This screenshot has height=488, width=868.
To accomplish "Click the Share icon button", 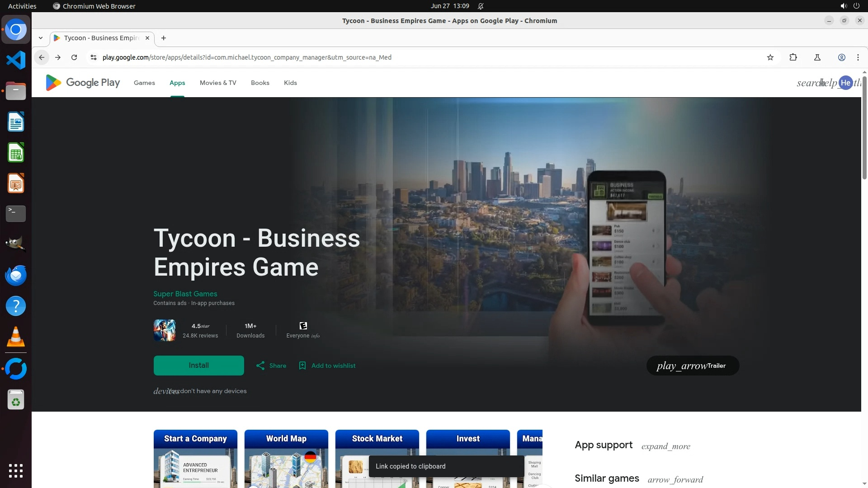I will point(260,366).
